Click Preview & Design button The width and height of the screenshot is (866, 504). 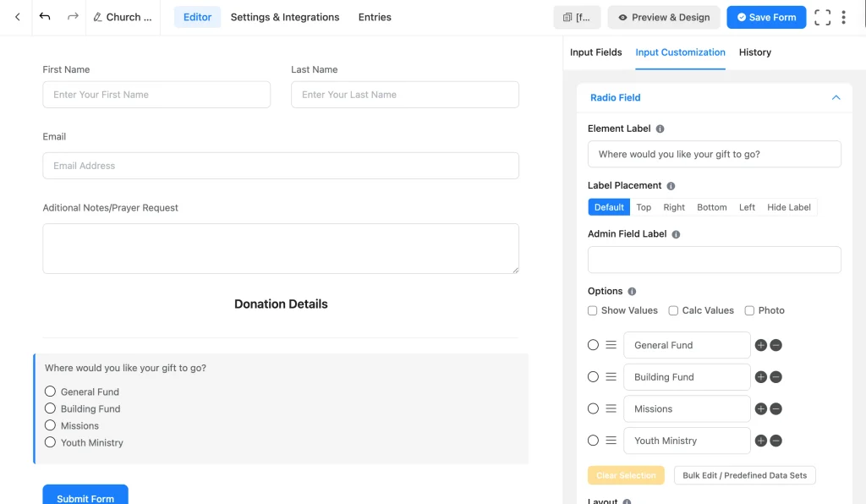(664, 17)
